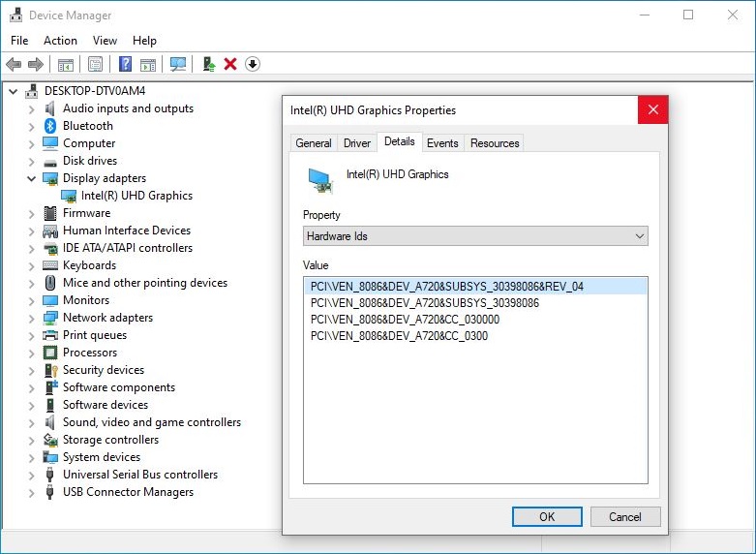Expand the Disk drives node
The image size is (756, 554).
click(x=32, y=161)
